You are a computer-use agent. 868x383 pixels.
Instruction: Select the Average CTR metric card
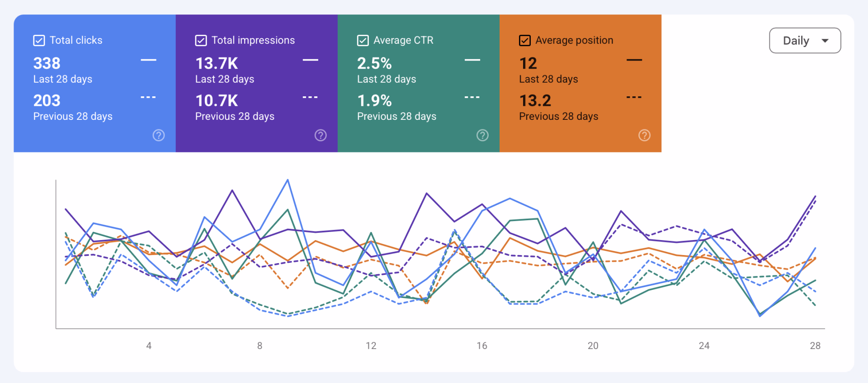click(x=418, y=83)
